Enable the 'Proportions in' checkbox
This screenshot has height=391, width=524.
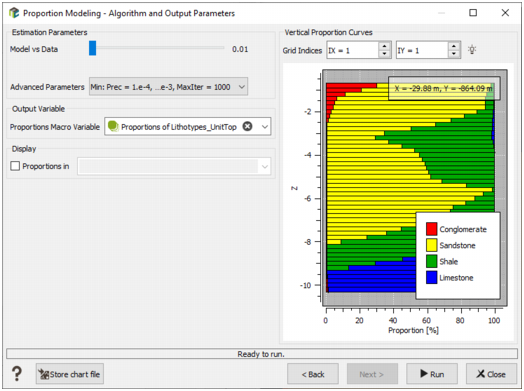coord(15,166)
